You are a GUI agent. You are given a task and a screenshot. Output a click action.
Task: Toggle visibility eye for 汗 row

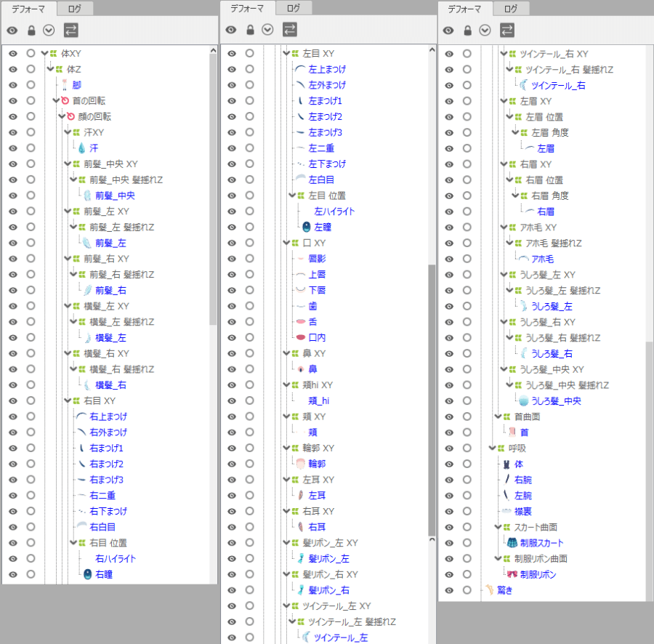click(x=13, y=148)
